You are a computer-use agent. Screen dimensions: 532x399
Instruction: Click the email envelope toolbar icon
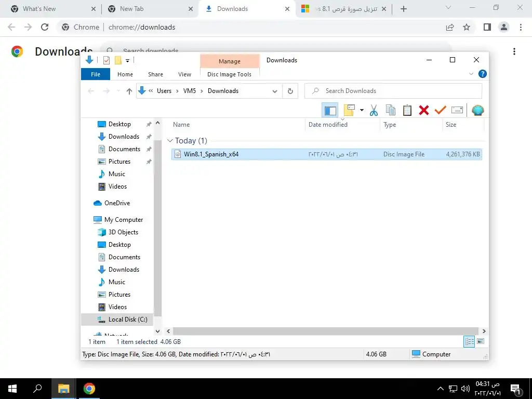457,110
